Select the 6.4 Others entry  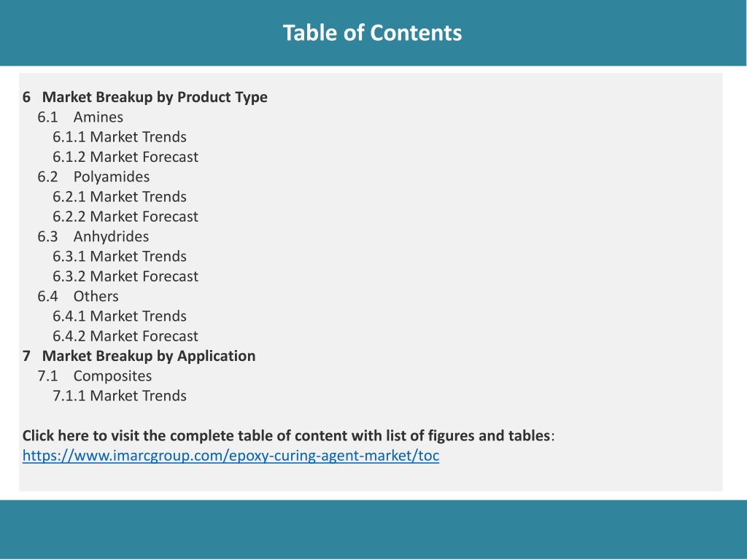click(78, 296)
